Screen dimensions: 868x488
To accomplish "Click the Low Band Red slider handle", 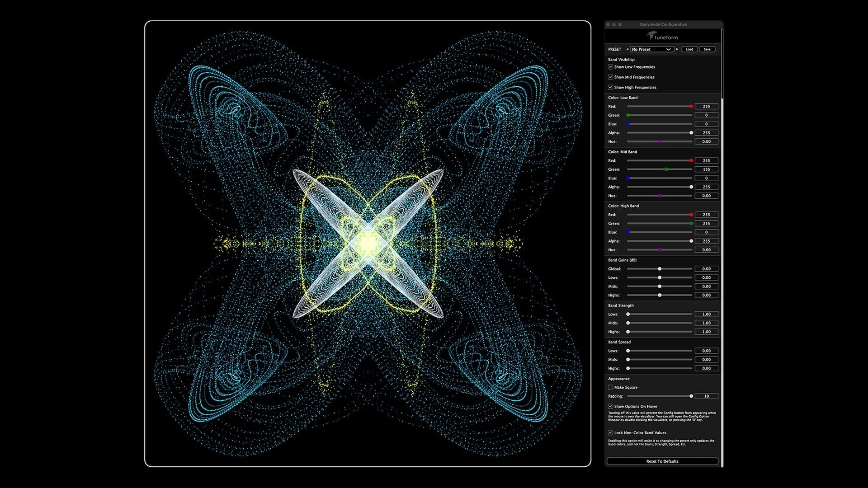I will pos(691,107).
